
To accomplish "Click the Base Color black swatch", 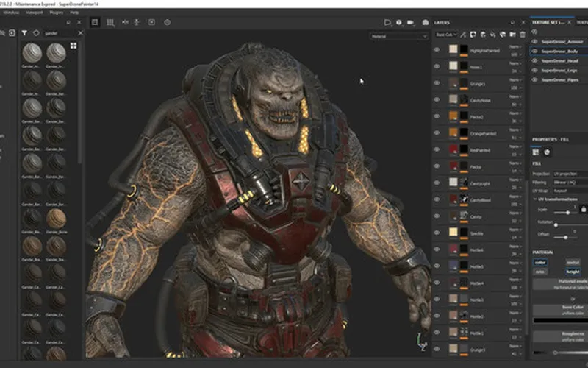I will coord(559,320).
